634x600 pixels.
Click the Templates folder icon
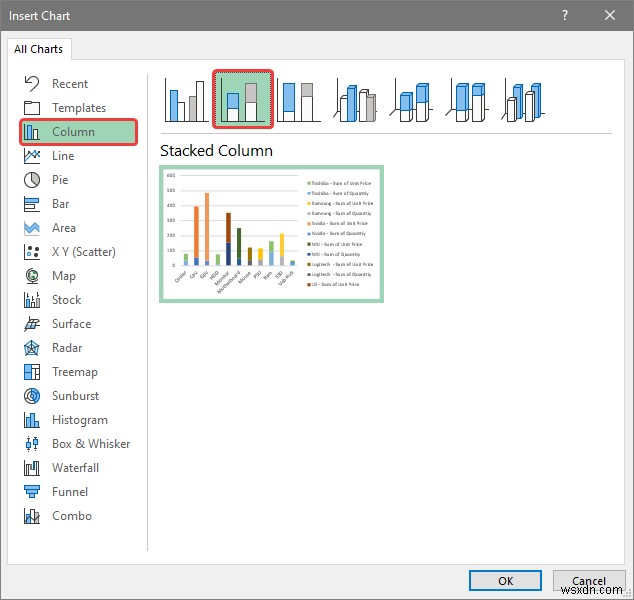32,108
